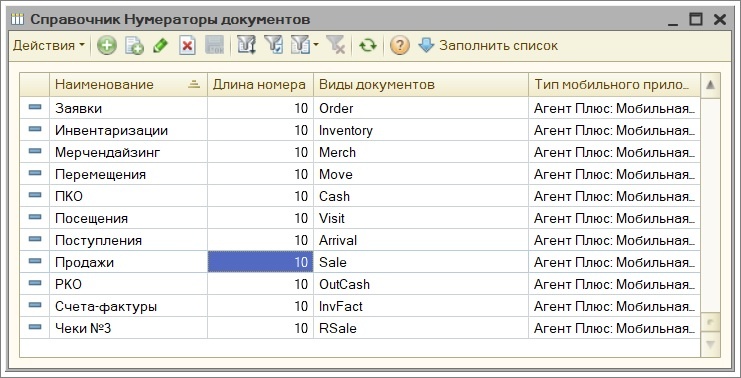Click the row icon beside Поступления
This screenshot has width=741, height=378.
click(x=35, y=239)
